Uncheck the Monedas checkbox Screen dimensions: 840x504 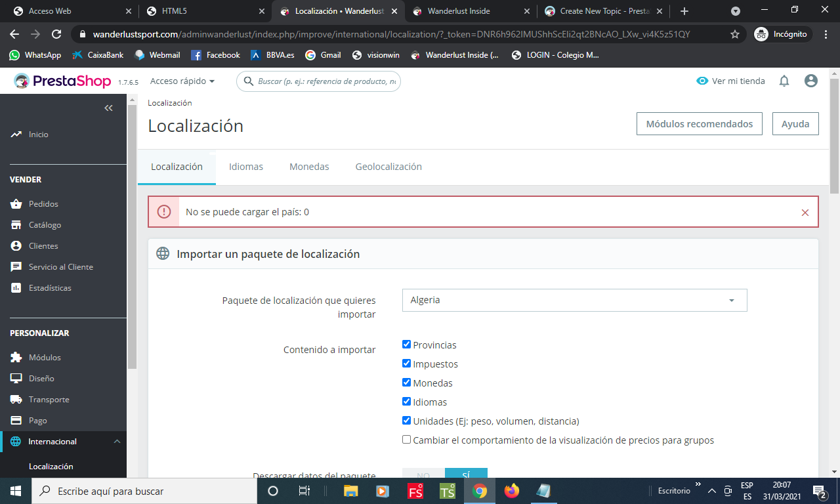click(406, 383)
